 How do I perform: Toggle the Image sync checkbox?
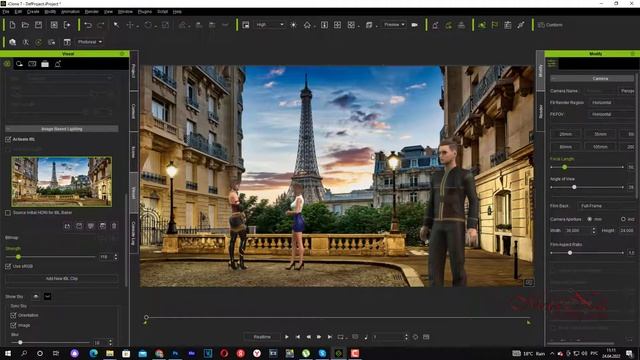coord(13,325)
